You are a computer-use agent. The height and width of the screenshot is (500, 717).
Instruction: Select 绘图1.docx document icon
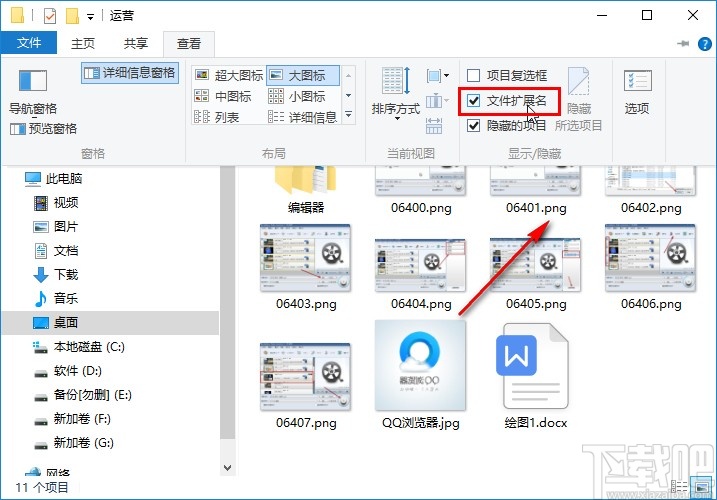click(535, 366)
